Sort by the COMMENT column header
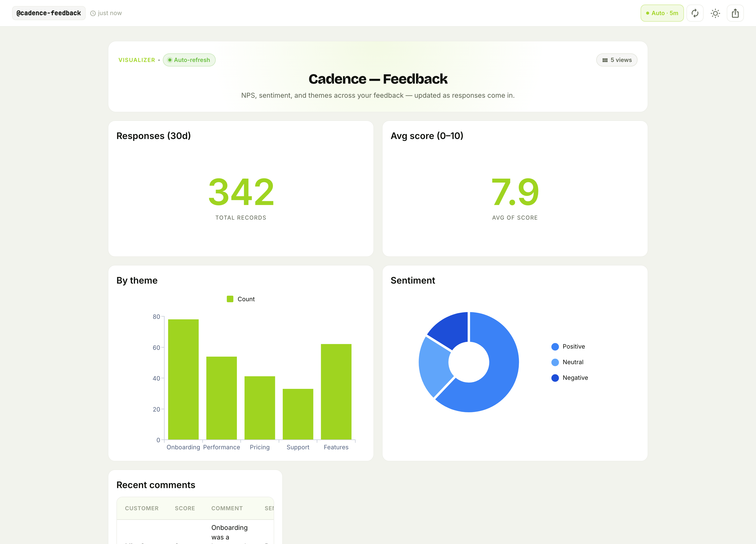The width and height of the screenshot is (756, 544). (227, 508)
